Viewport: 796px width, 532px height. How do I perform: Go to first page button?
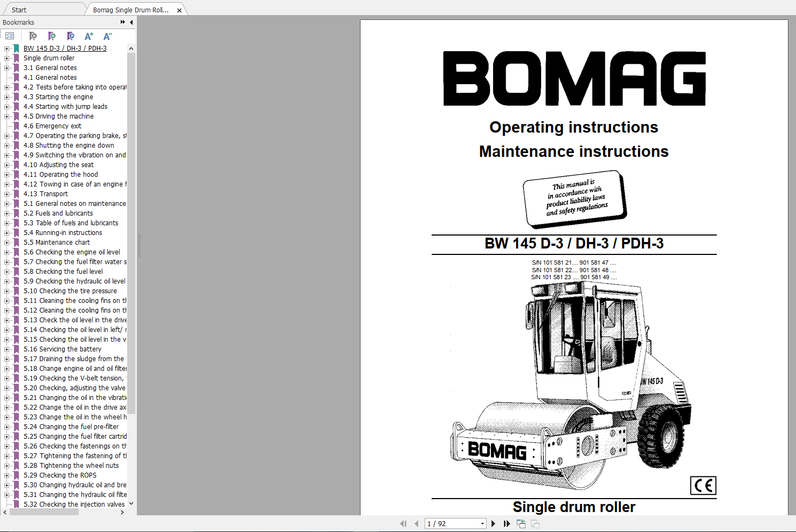(403, 523)
